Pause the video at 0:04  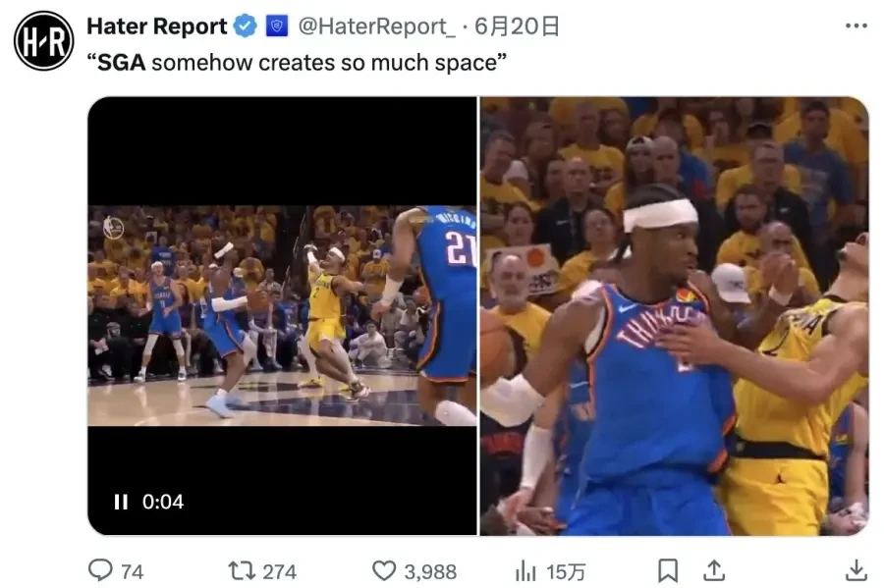click(121, 502)
